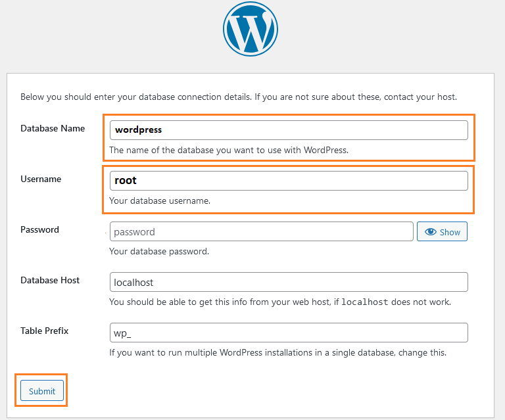Click the text 'Your database username.'
The width and height of the screenshot is (505, 420).
pyautogui.click(x=160, y=201)
